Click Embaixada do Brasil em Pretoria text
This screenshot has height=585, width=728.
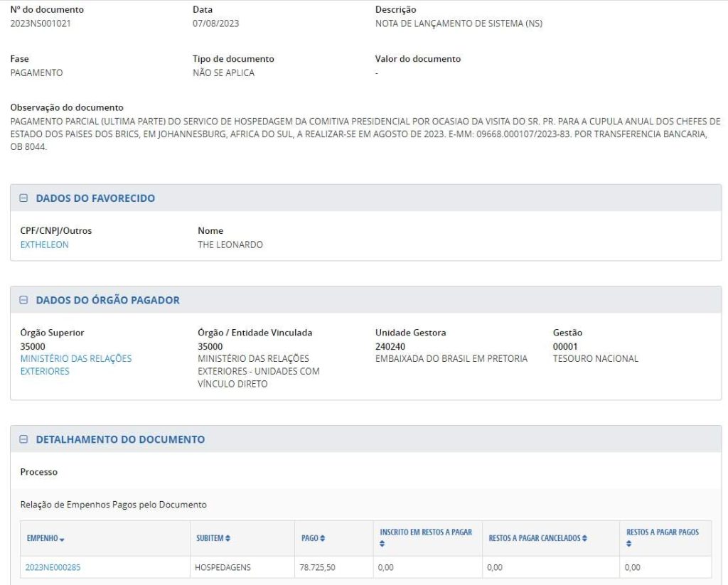pyautogui.click(x=451, y=358)
